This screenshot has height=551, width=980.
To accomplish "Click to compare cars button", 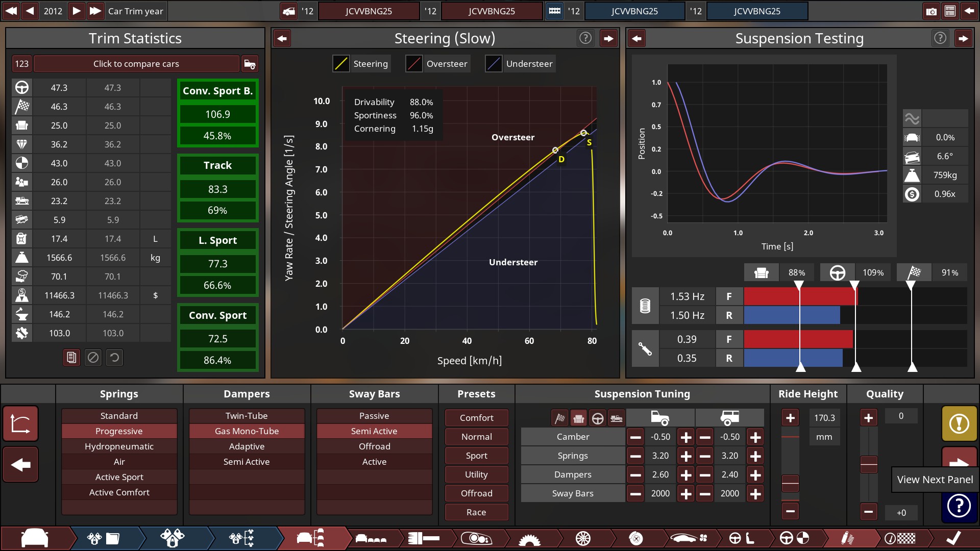I will tap(136, 64).
